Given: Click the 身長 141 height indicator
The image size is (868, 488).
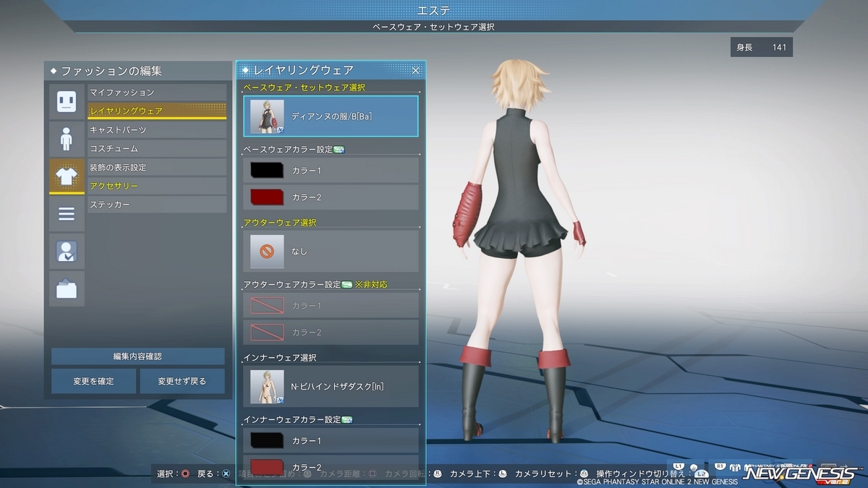Looking at the screenshot, I should tap(762, 48).
